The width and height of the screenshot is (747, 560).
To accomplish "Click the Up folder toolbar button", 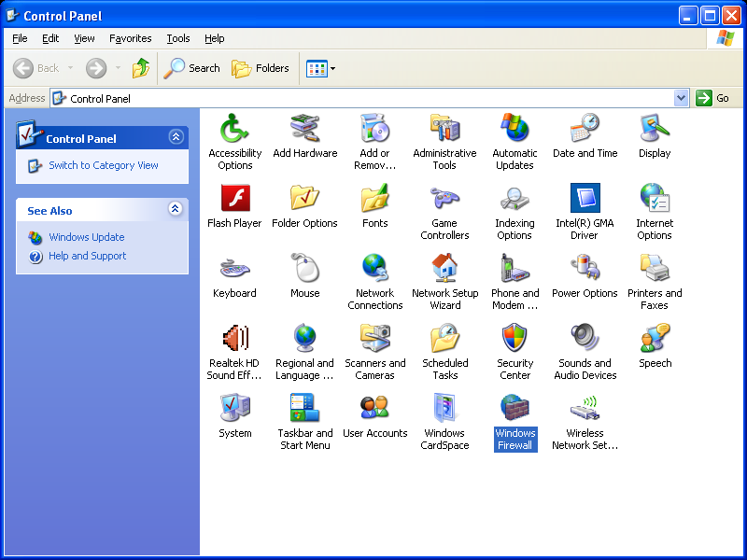I will pyautogui.click(x=141, y=68).
